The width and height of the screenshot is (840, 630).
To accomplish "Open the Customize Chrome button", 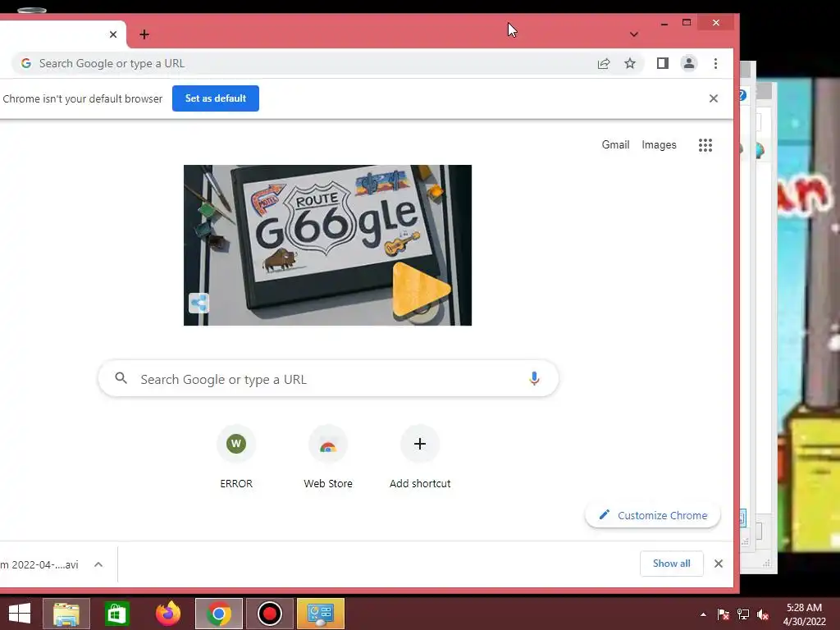I will click(653, 515).
